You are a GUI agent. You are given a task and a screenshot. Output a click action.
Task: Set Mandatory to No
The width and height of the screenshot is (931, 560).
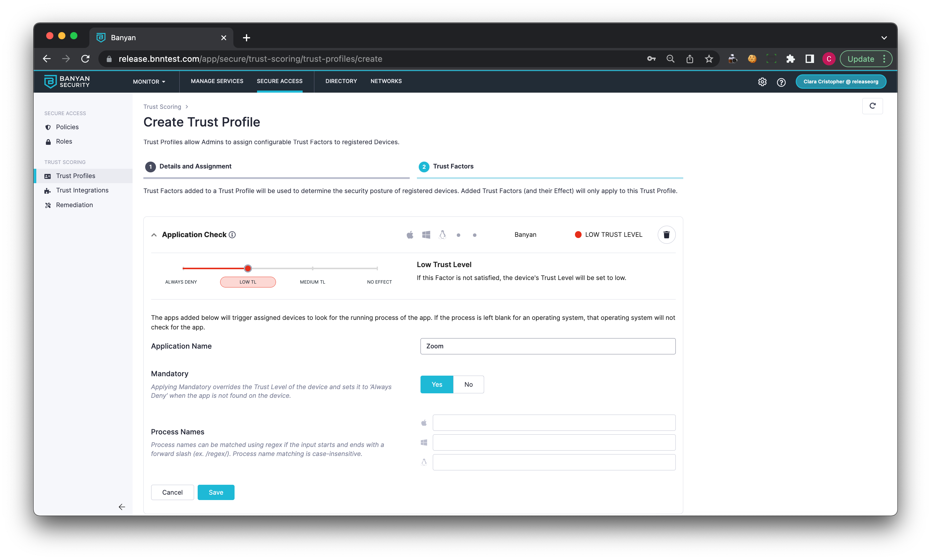pyautogui.click(x=468, y=384)
